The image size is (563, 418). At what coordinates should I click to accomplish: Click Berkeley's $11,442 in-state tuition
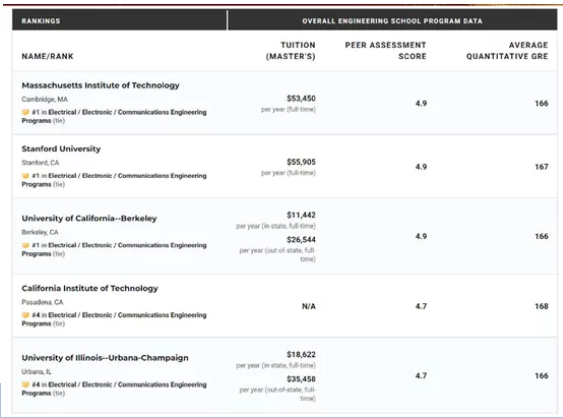(x=301, y=215)
